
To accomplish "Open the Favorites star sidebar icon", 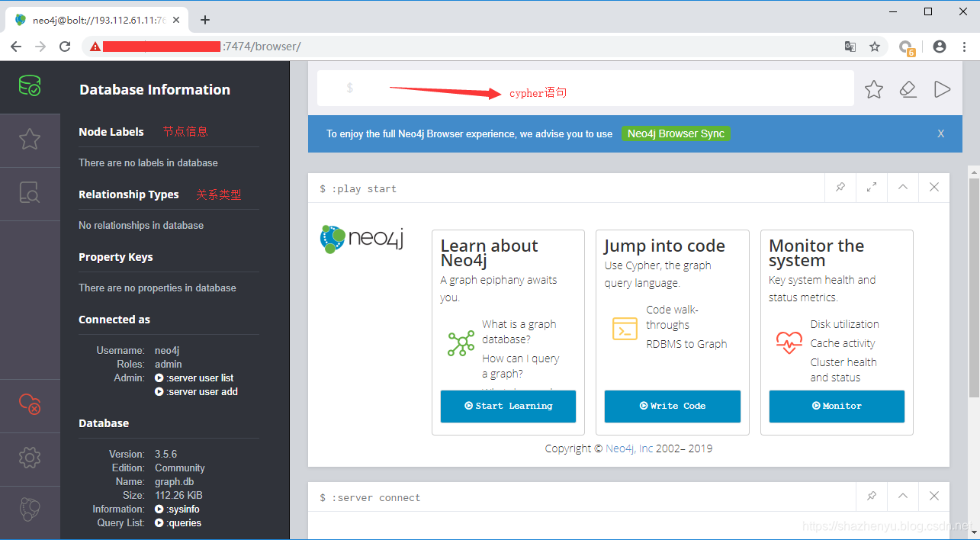I will (x=30, y=139).
